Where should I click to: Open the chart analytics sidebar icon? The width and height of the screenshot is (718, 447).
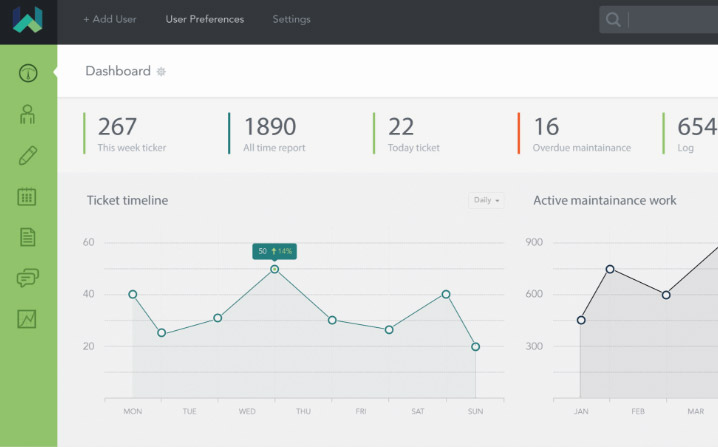[28, 319]
